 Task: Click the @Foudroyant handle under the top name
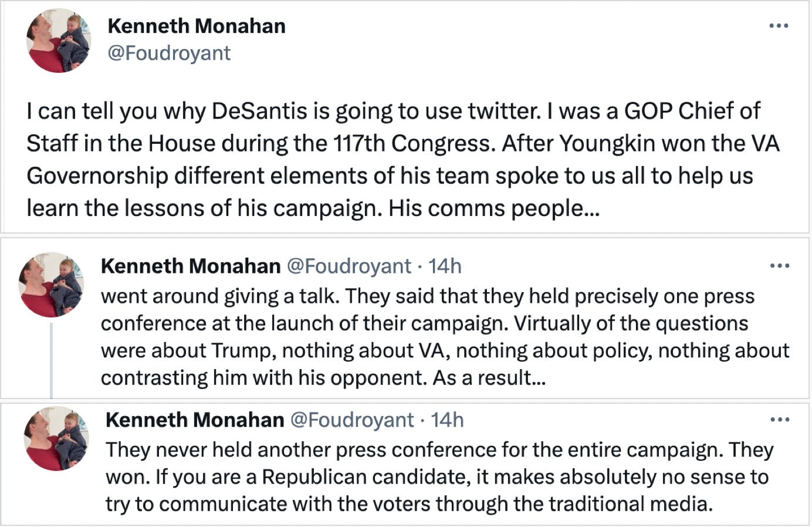pos(169,53)
